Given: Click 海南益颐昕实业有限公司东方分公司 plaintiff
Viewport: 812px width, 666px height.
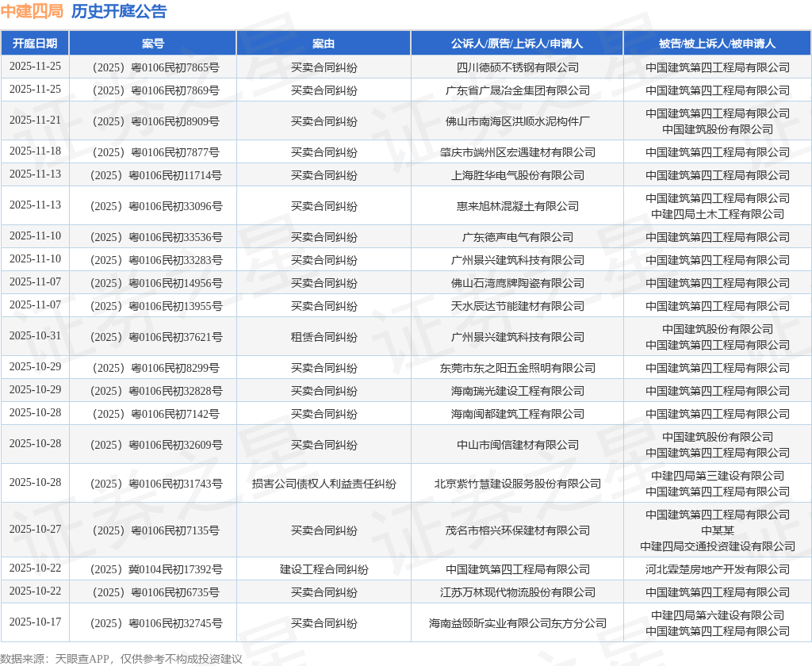Looking at the screenshot, I should [x=517, y=623].
